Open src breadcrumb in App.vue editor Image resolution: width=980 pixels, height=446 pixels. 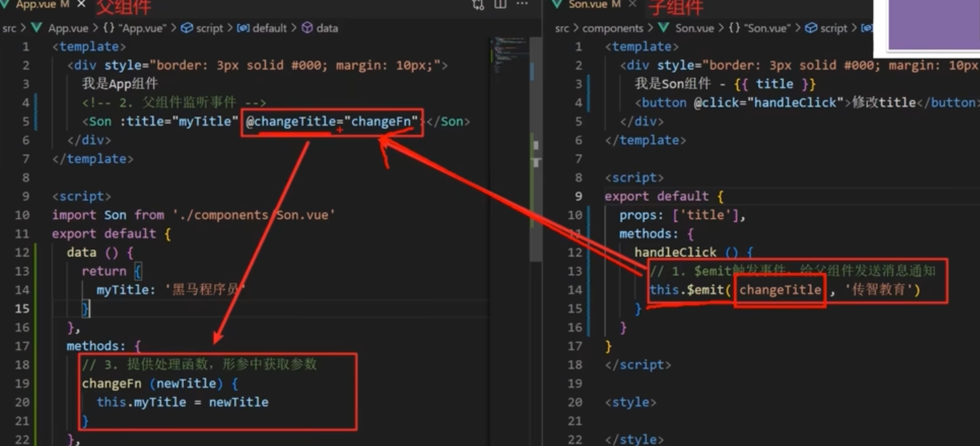point(9,28)
